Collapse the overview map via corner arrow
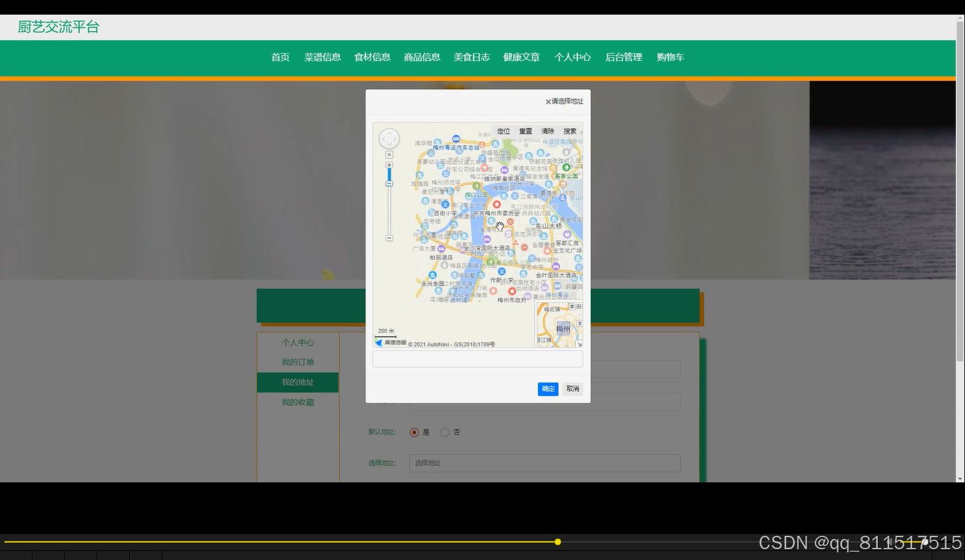 tap(579, 344)
